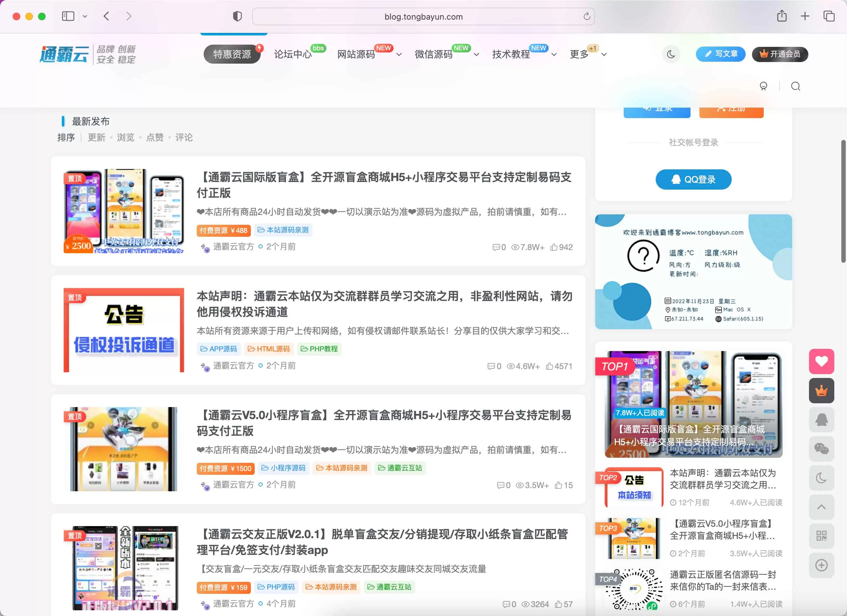Open the 本站源码亲测 tag on the 国际版盲盒 post
847x616 pixels.
(x=283, y=230)
